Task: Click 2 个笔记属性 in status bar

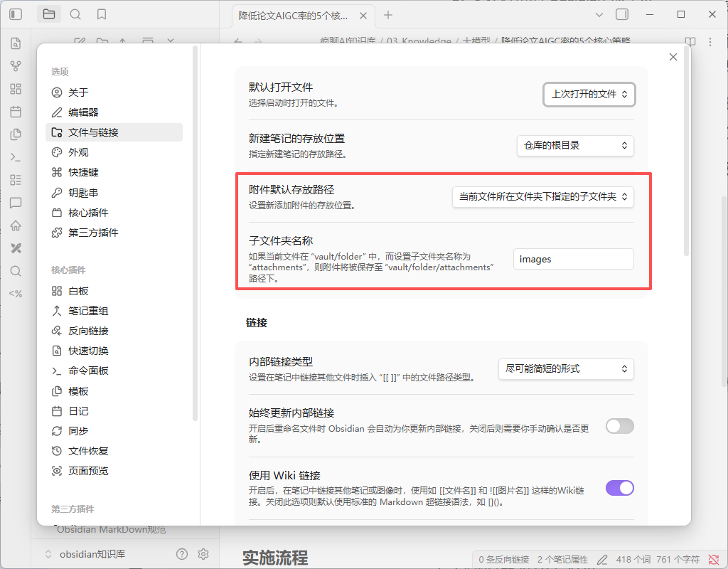Action: click(x=563, y=559)
